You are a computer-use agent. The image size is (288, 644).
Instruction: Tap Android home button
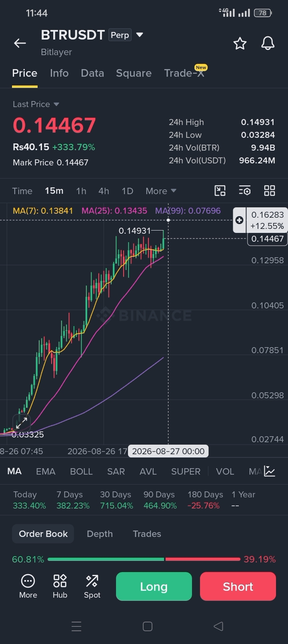[x=148, y=626]
